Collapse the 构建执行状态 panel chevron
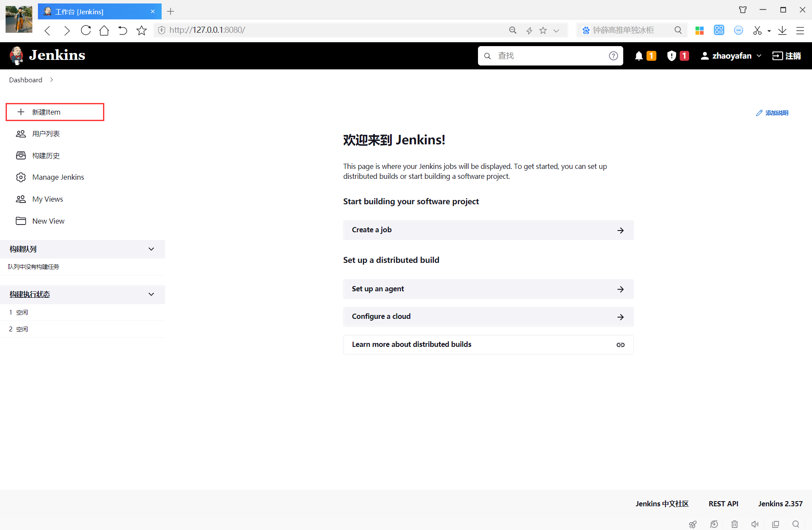Image resolution: width=812 pixels, height=530 pixels. point(151,294)
